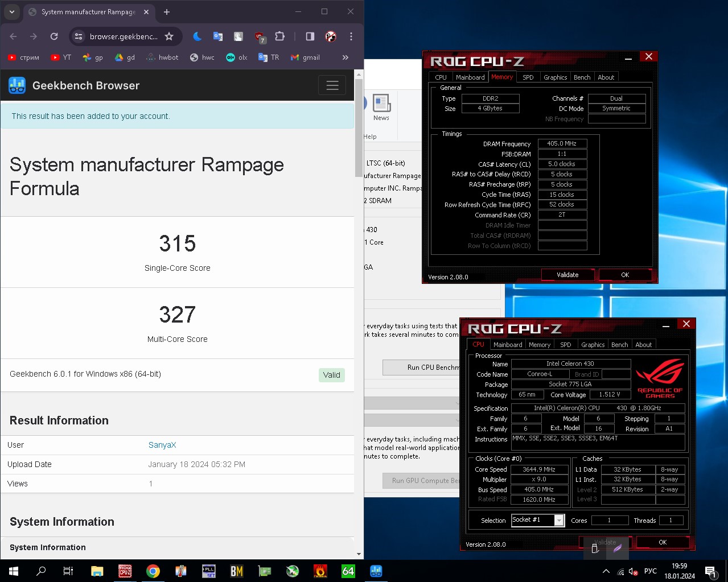Viewport: 728px width, 582px height.
Task: Open the Geekbench app on the taskbar
Action: pos(376,571)
